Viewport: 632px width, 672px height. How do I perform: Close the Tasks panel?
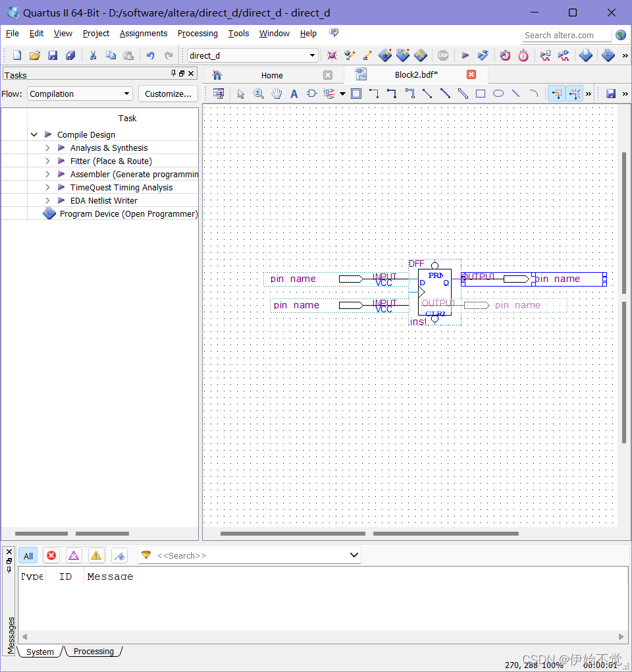[191, 73]
